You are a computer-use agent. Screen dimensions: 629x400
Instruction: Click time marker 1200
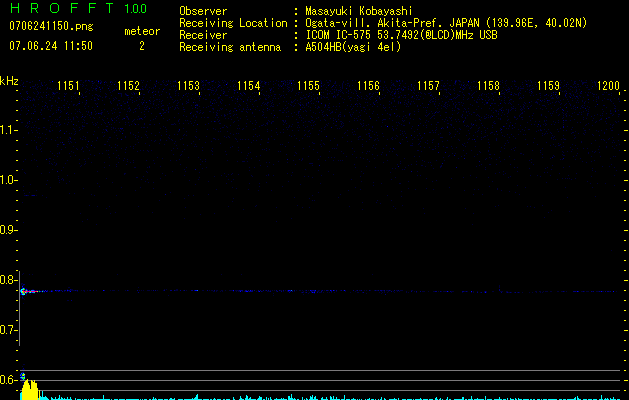(x=609, y=86)
